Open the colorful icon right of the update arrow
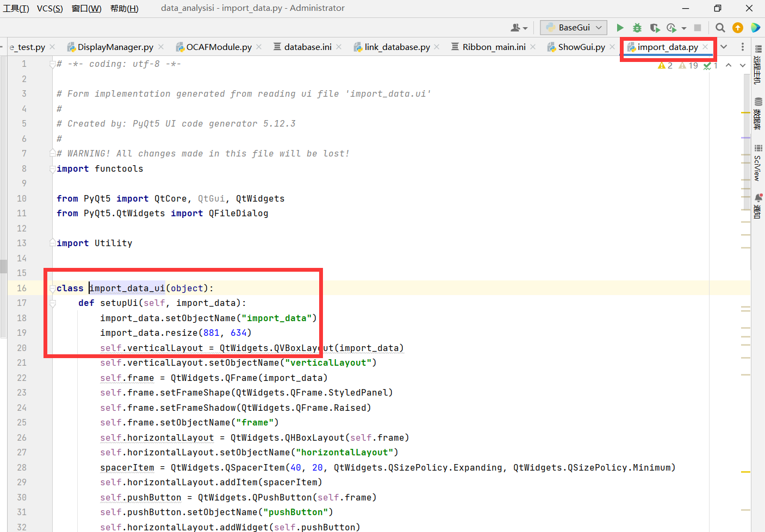The image size is (765, 532). click(755, 28)
